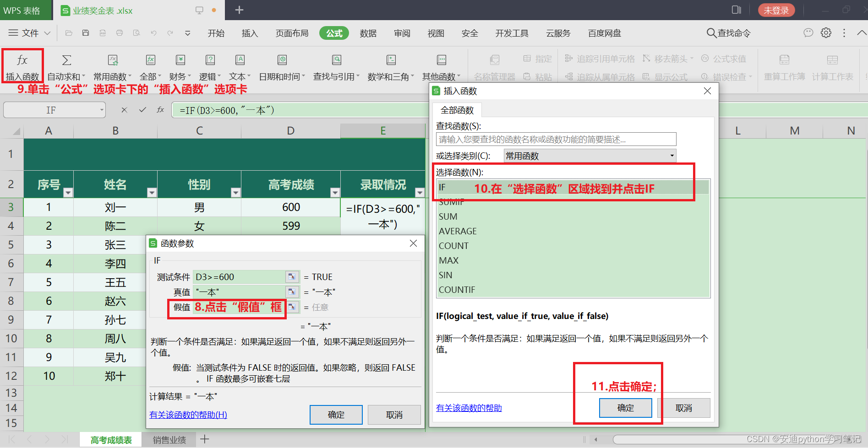Expand the quick access toolbar customize arrow
The image size is (868, 448).
(x=188, y=33)
